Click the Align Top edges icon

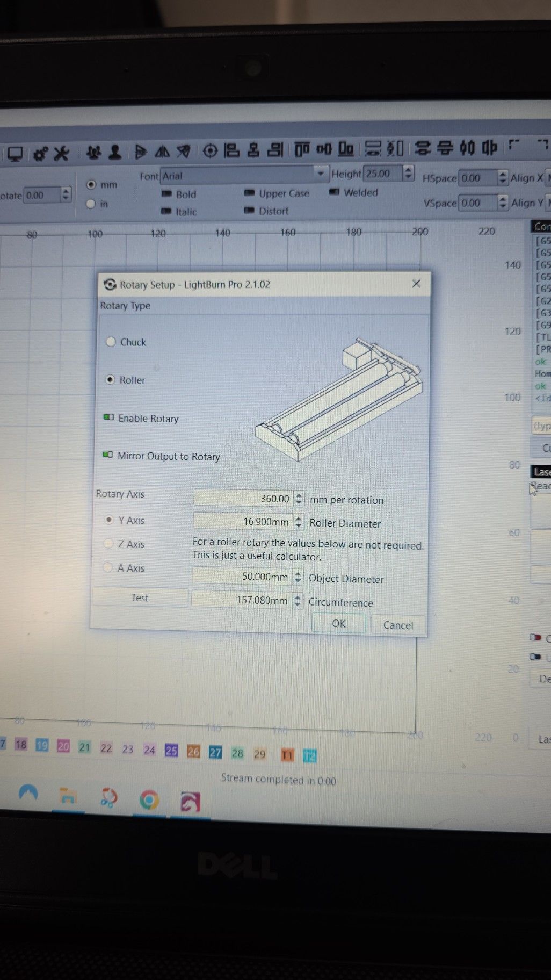(x=302, y=149)
